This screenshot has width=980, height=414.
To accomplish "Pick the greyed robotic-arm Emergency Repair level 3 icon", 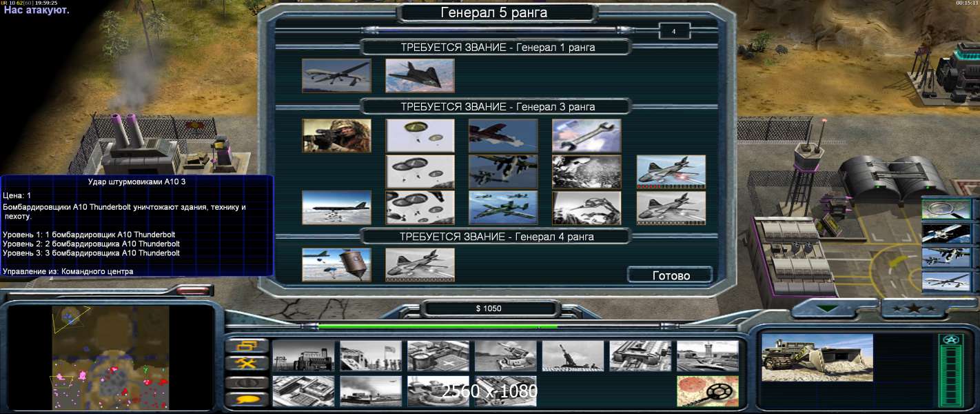I will pyautogui.click(x=586, y=208).
